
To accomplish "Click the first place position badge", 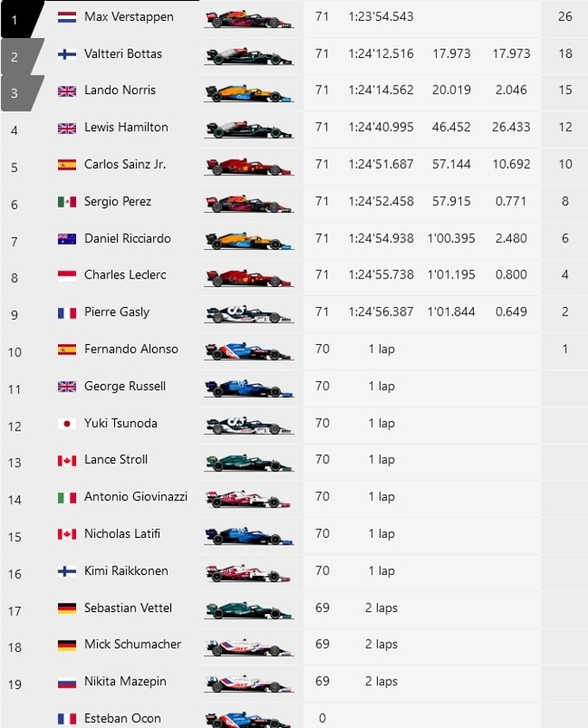I will click(x=17, y=18).
